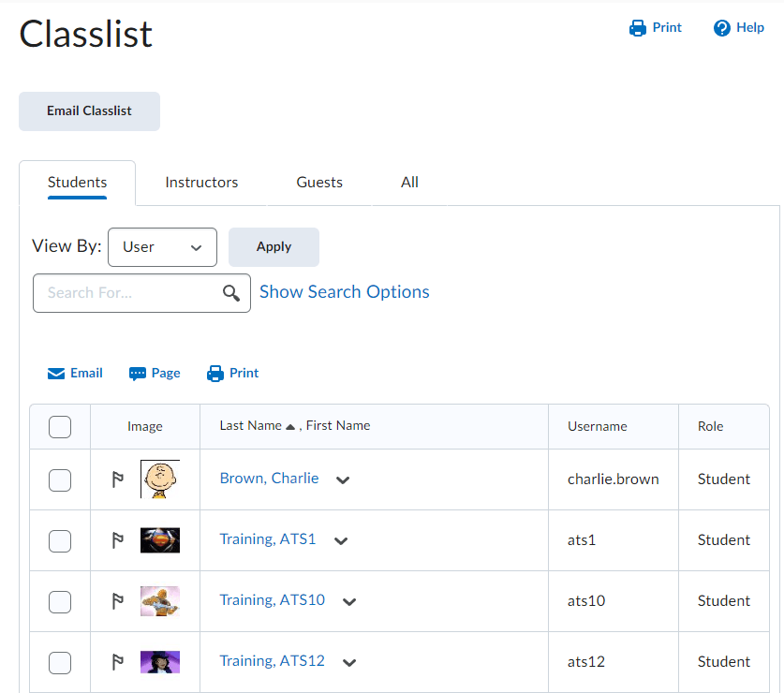Click the Print icon above the table
This screenshot has height=693, width=784.
[215, 374]
